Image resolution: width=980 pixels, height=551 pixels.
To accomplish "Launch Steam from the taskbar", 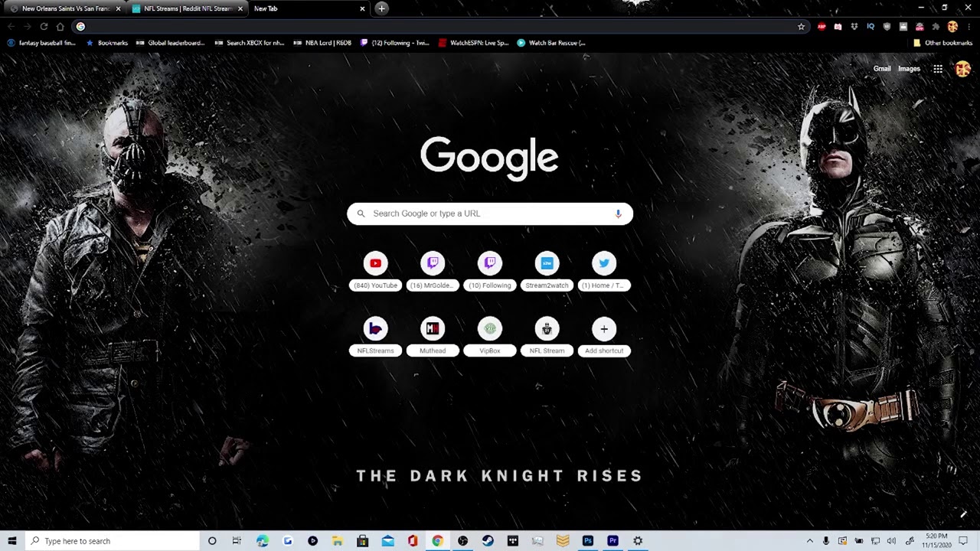I will pos(488,541).
